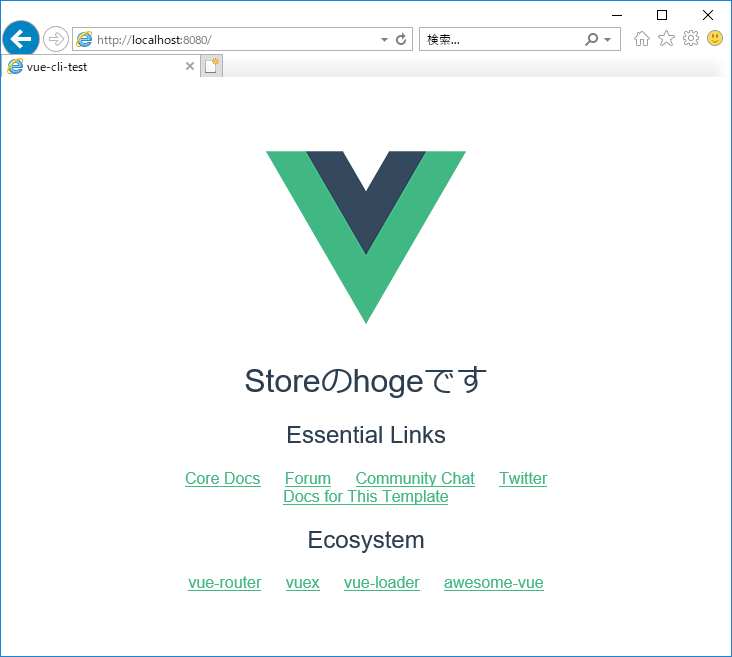The height and width of the screenshot is (657, 732).
Task: Open Tools menu via the gear icon
Action: pos(691,38)
